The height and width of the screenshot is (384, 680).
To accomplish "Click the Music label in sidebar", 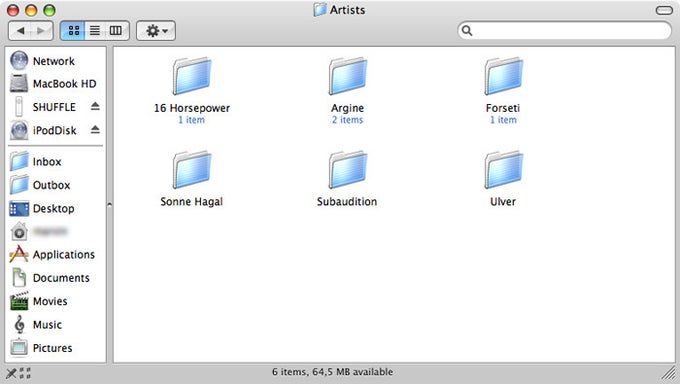I will click(x=47, y=325).
